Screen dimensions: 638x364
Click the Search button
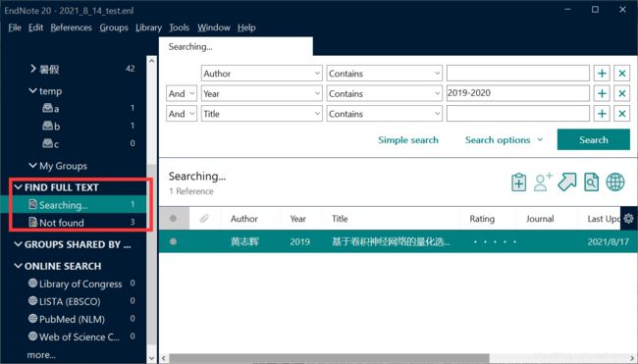pyautogui.click(x=594, y=139)
